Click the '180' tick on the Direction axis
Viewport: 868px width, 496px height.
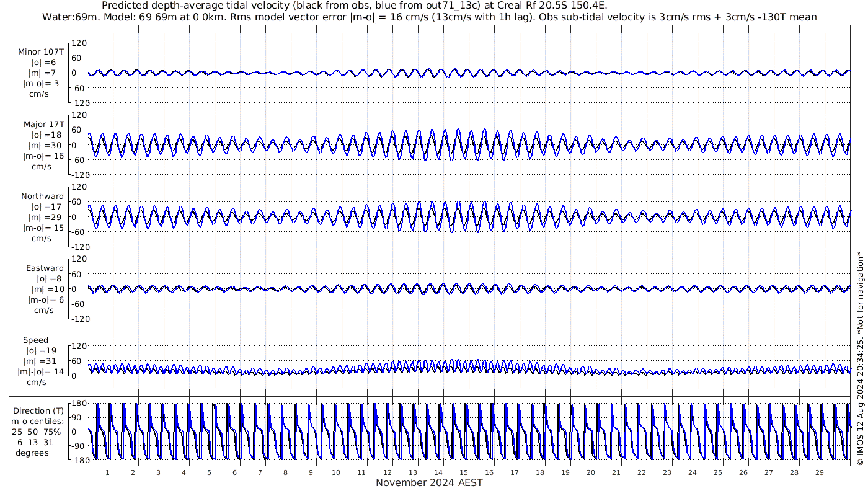pos(79,403)
